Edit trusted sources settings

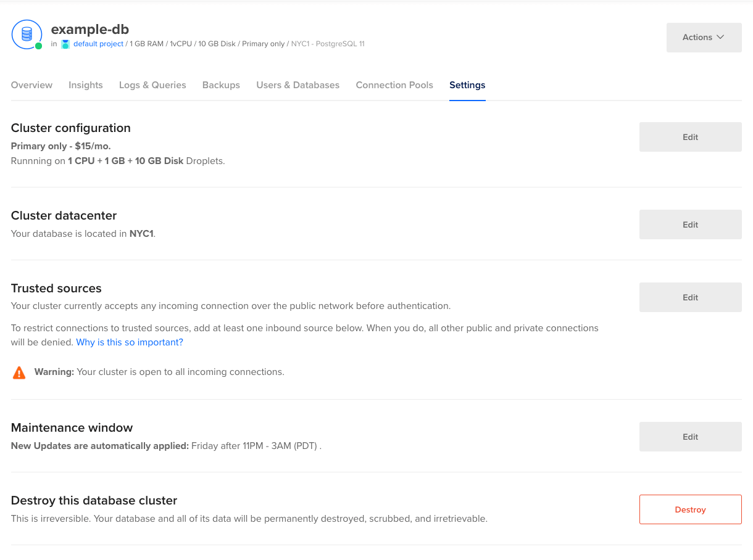690,297
